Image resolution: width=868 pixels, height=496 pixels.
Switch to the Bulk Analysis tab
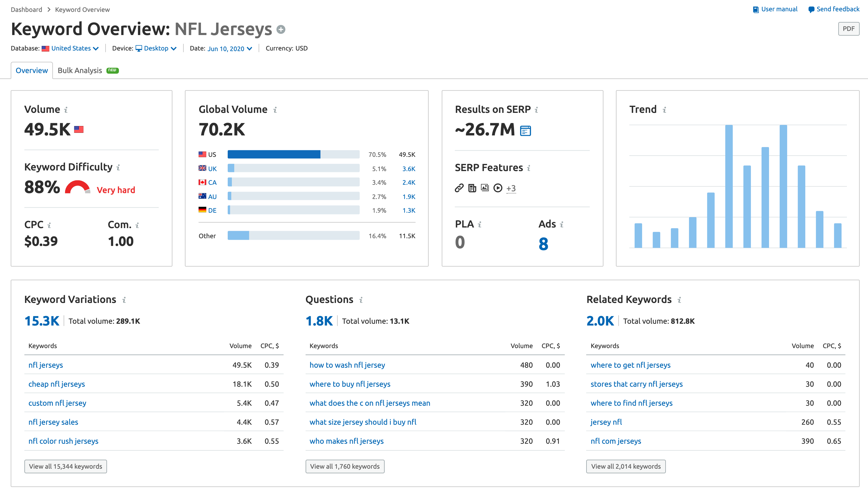[80, 70]
